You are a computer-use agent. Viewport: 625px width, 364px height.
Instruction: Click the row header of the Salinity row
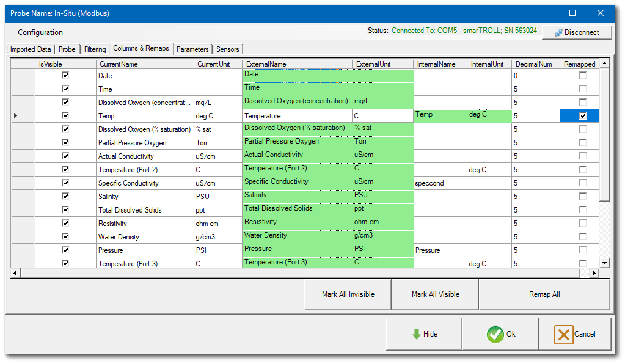[x=23, y=196]
